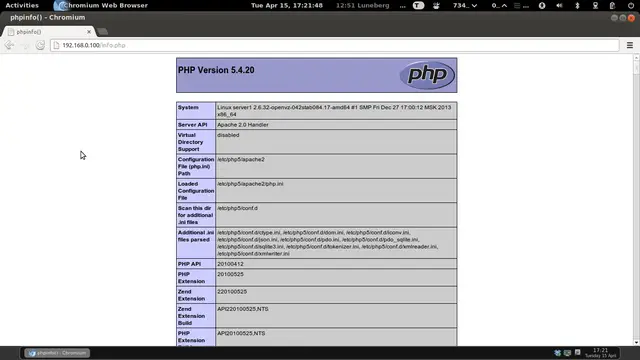640x360 pixels.
Task: Click the page icon in address bar
Action: pyautogui.click(x=56, y=45)
